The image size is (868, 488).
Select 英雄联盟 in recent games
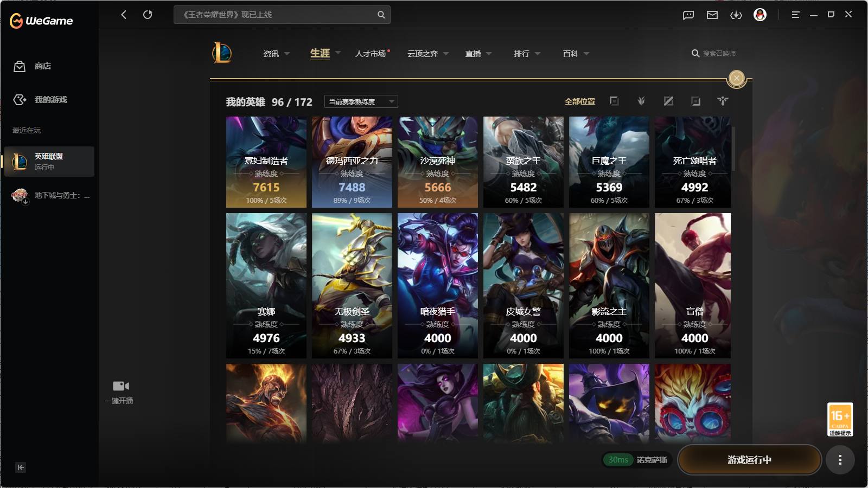coord(49,162)
